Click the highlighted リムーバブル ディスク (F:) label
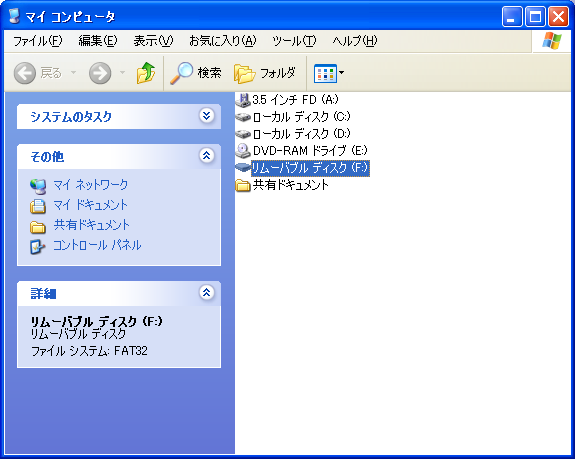The height and width of the screenshot is (459, 575). coord(310,168)
